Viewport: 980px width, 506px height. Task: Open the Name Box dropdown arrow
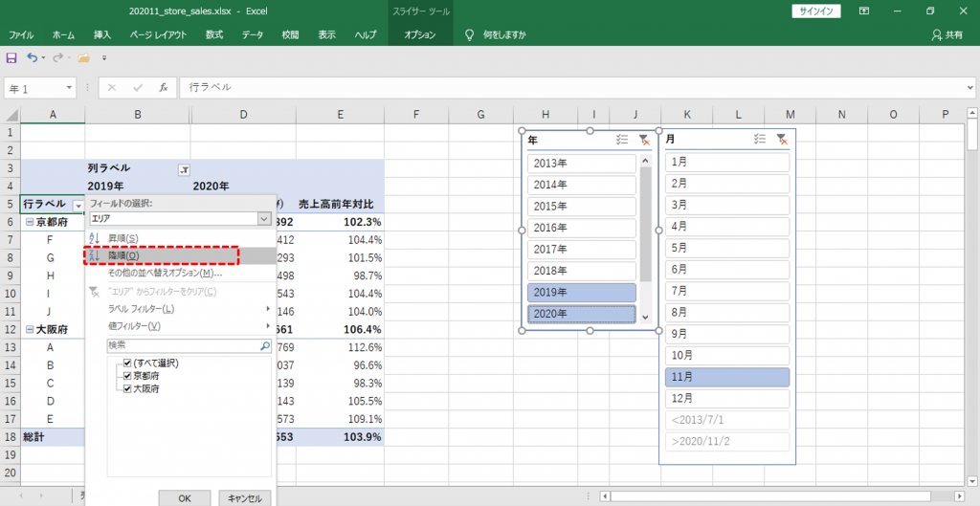tap(69, 88)
